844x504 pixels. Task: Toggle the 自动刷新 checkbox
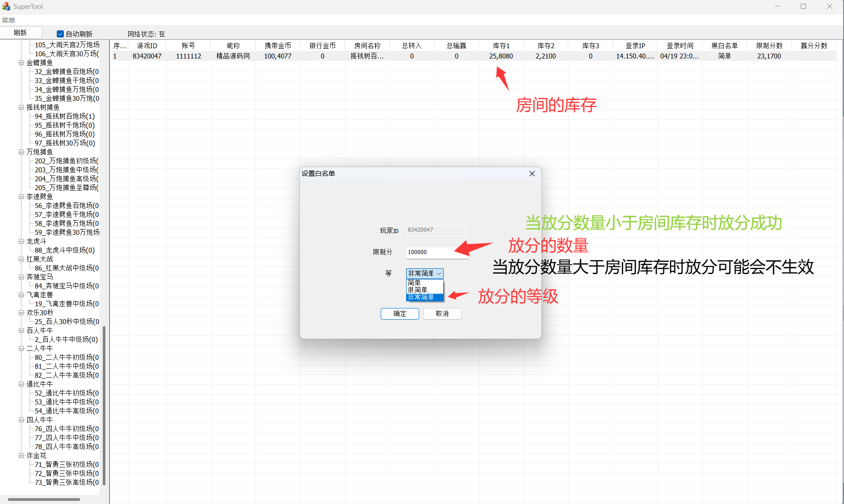60,34
